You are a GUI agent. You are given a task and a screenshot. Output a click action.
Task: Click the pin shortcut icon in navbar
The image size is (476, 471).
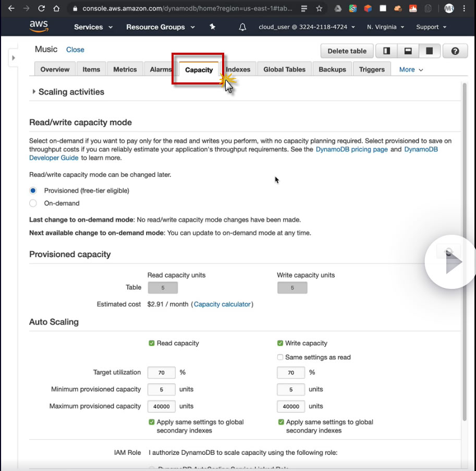click(212, 27)
